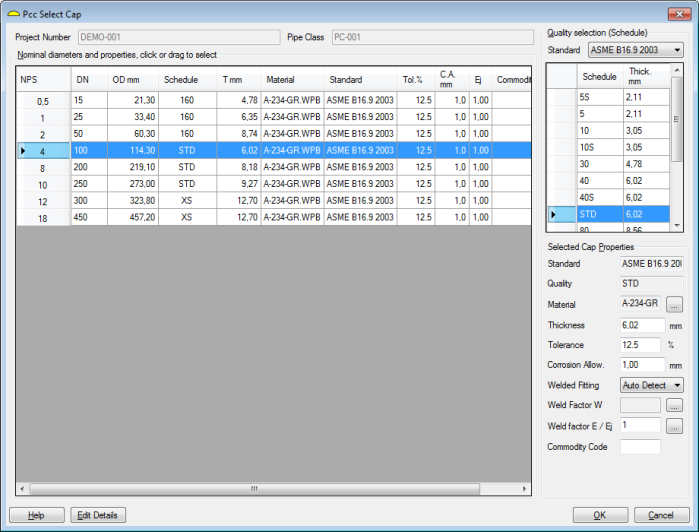Click the Project Number field
699x532 pixels.
click(x=179, y=37)
